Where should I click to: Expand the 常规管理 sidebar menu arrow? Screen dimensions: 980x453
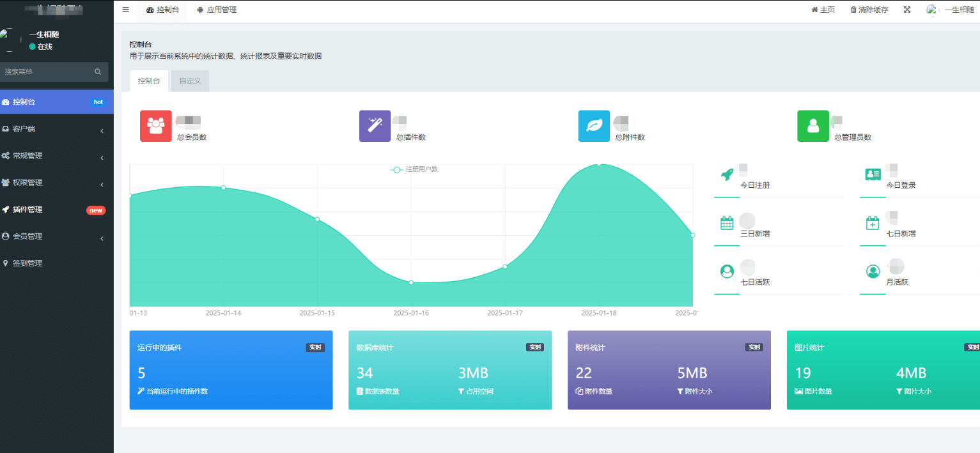click(102, 158)
